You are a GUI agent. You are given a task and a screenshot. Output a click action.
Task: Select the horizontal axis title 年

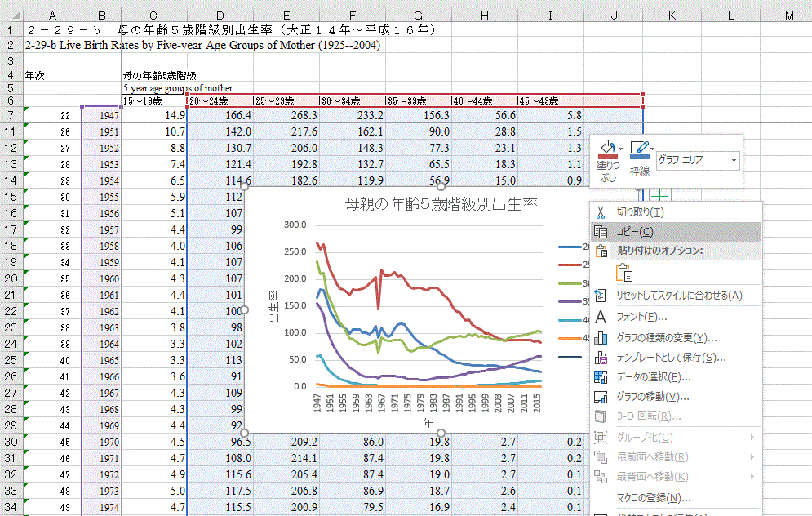click(x=428, y=423)
